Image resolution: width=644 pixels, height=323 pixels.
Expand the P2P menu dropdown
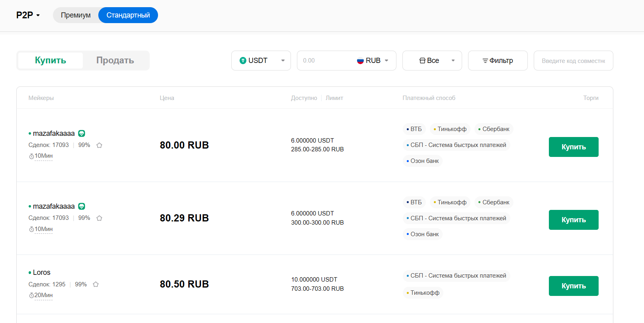28,15
